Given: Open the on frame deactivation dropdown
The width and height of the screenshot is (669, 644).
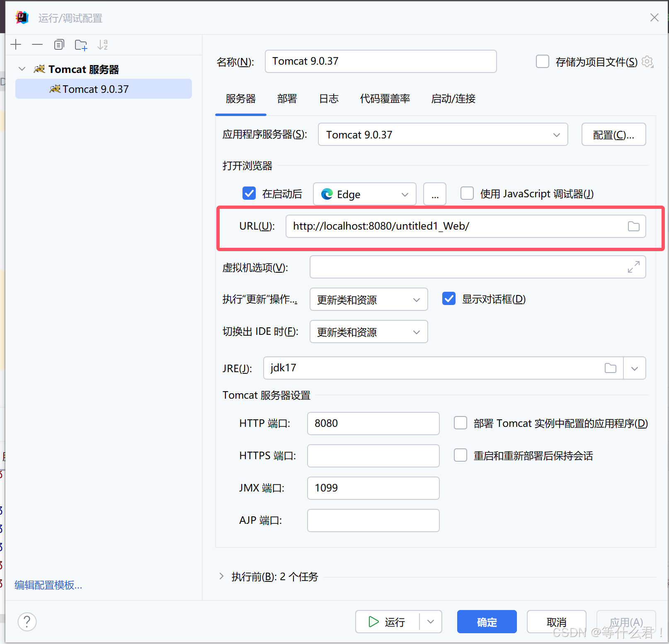Looking at the screenshot, I should (x=368, y=332).
